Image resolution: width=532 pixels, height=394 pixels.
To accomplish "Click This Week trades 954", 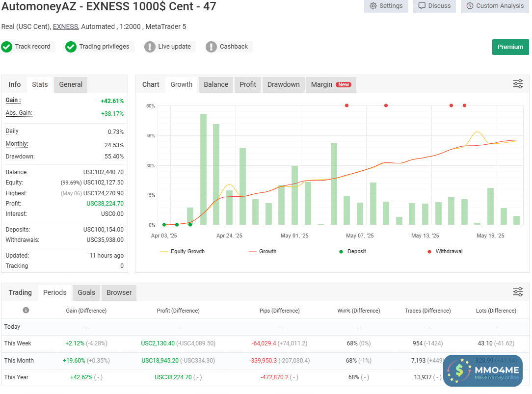I will (418, 343).
